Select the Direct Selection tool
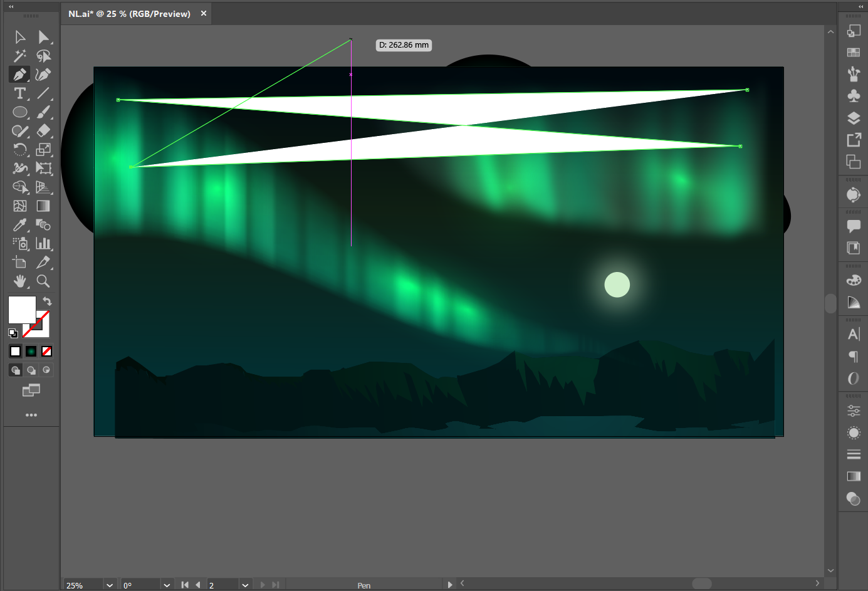Viewport: 868px width, 591px height. [x=43, y=37]
